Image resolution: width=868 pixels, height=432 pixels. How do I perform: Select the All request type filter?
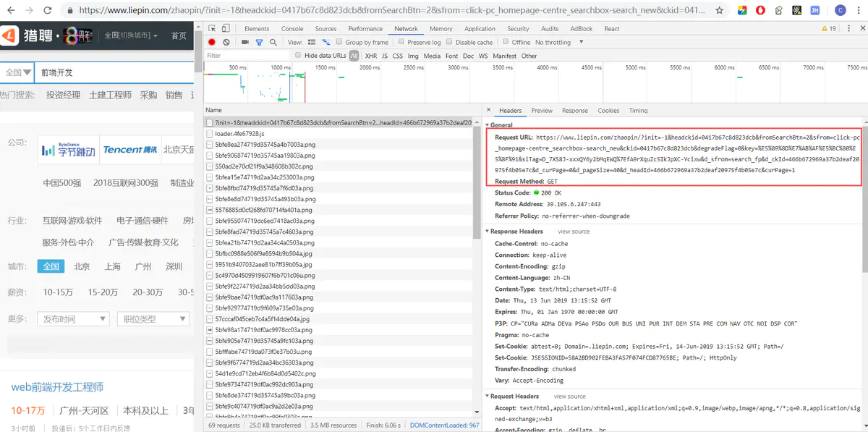pos(354,56)
